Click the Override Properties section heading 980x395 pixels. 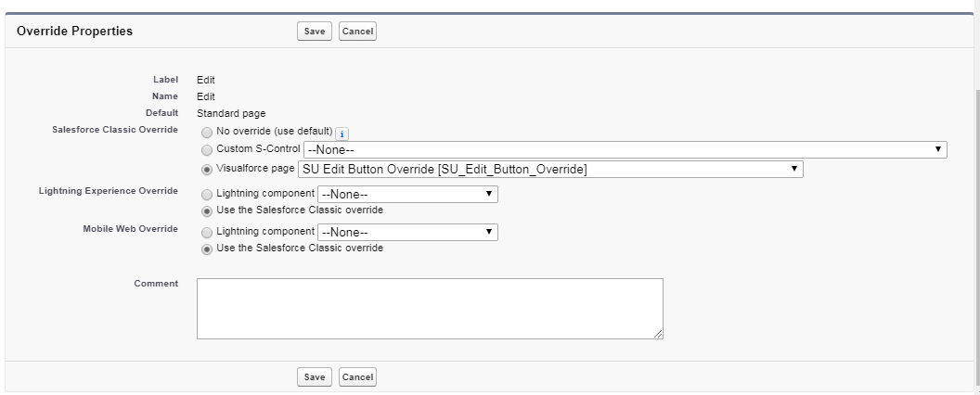(x=75, y=32)
